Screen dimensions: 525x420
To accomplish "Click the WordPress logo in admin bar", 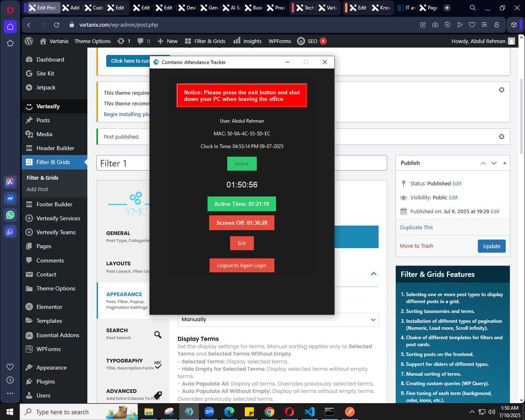I will click(29, 41).
